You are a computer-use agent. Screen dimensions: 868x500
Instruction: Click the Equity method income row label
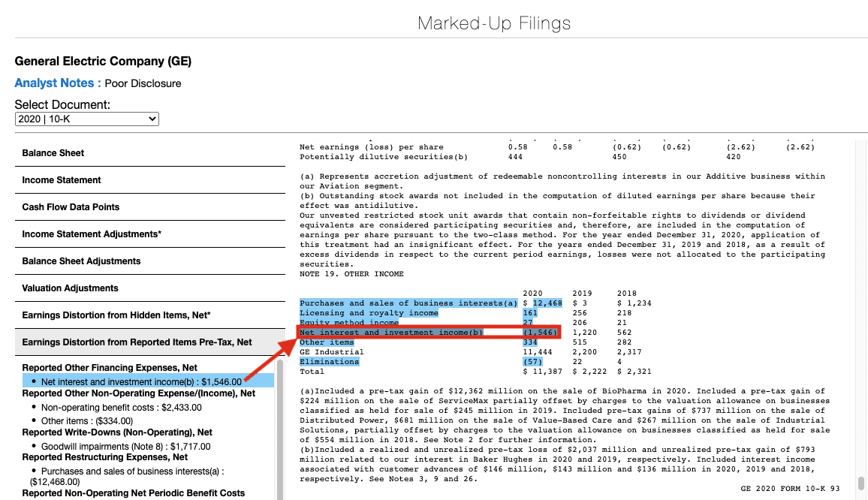348,323
